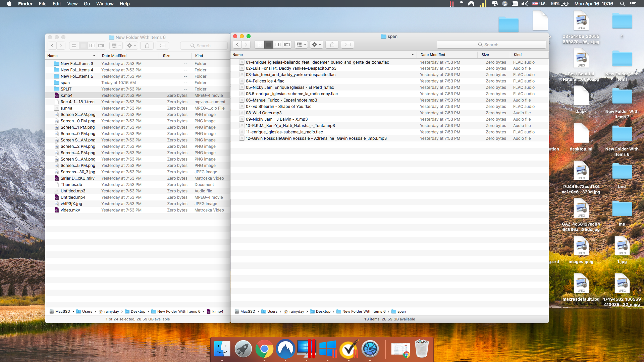Open the Action gear menu in span window
This screenshot has height=362, width=644.
(x=317, y=45)
